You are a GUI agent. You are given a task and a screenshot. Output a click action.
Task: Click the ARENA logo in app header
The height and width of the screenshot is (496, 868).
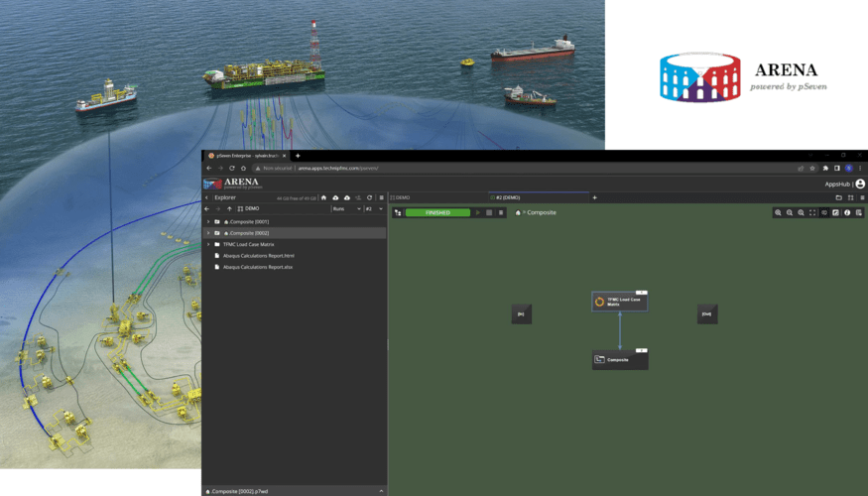pos(231,184)
